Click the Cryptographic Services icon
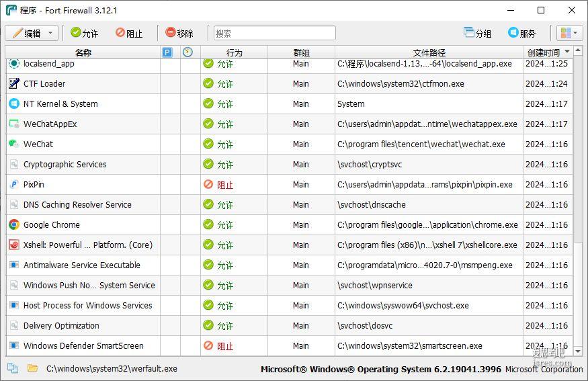Image resolution: width=588 pixels, height=381 pixels. [14, 164]
